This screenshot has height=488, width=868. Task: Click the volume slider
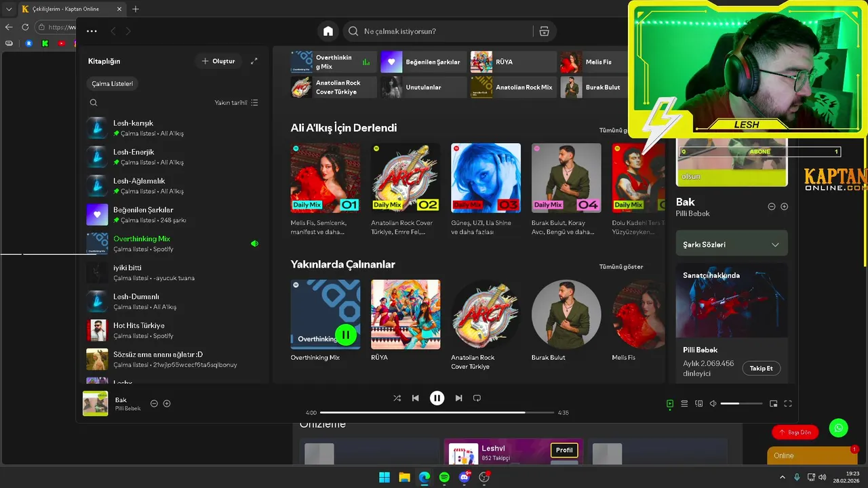(x=741, y=404)
